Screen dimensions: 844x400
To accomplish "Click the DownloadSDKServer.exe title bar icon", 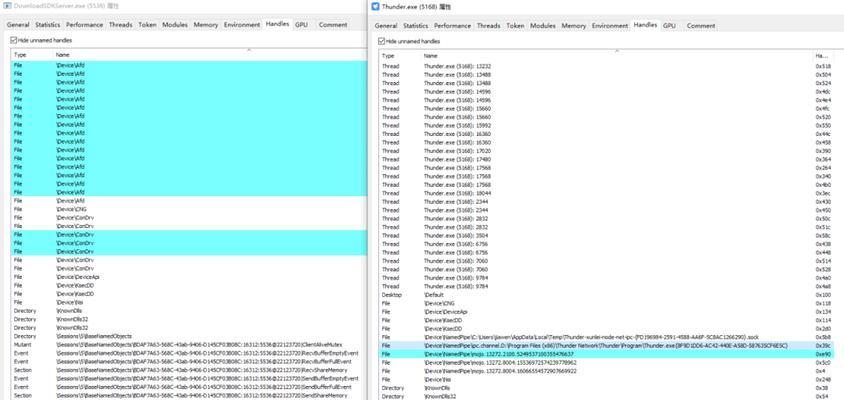I will tap(8, 6).
